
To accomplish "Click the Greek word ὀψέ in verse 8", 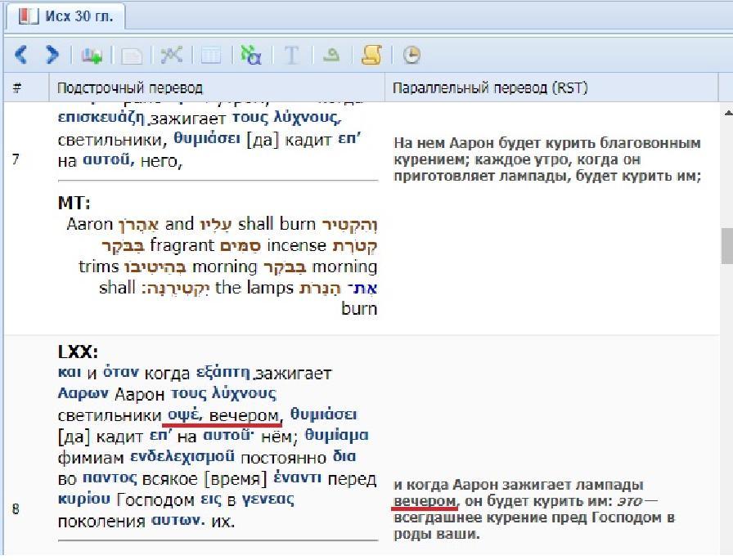I will pos(184,415).
